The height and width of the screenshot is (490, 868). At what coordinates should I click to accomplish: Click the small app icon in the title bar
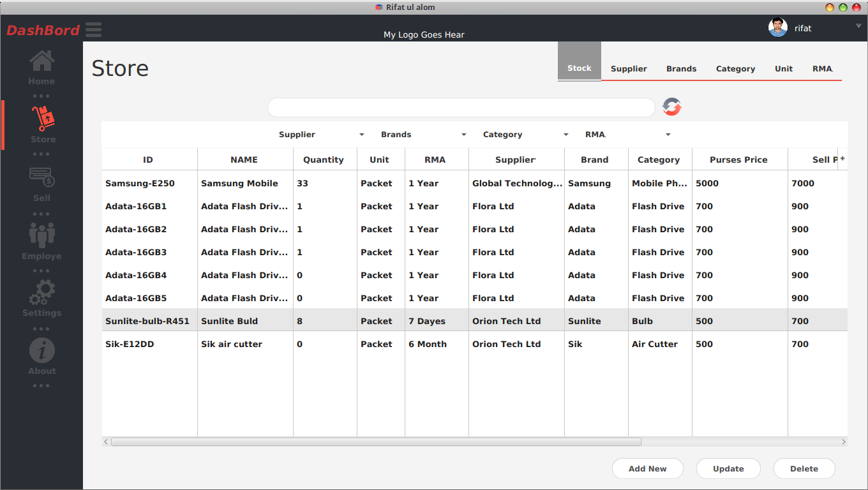(x=379, y=8)
